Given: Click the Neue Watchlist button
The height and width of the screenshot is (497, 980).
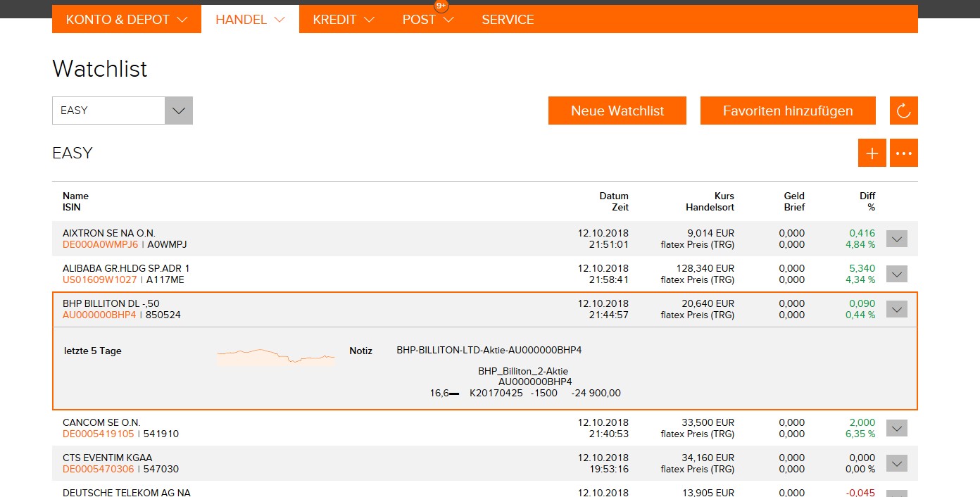Looking at the screenshot, I should [x=617, y=111].
